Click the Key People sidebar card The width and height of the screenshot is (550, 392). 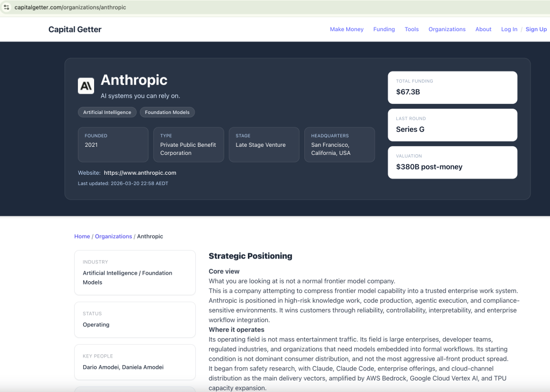pos(134,362)
